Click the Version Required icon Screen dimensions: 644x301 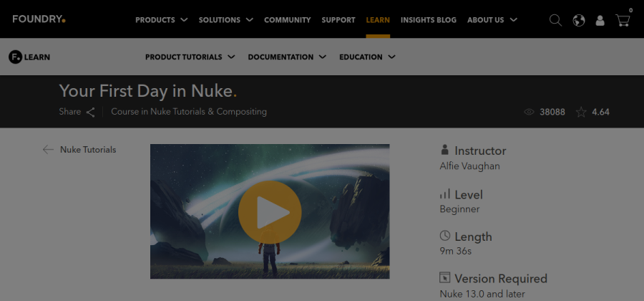(445, 277)
